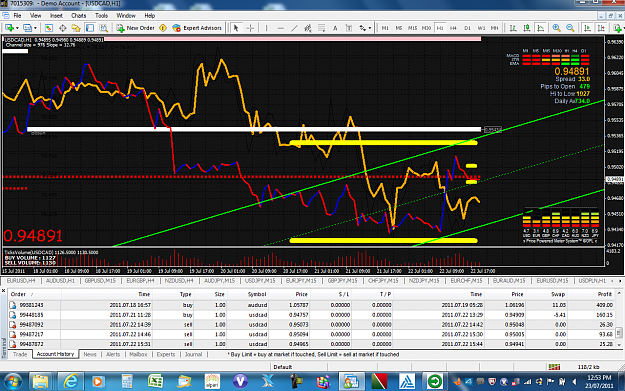Click the Indicators list icon

pos(618,28)
